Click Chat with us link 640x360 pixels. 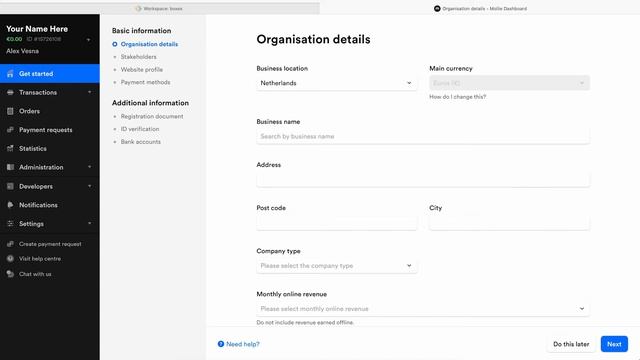pos(35,274)
